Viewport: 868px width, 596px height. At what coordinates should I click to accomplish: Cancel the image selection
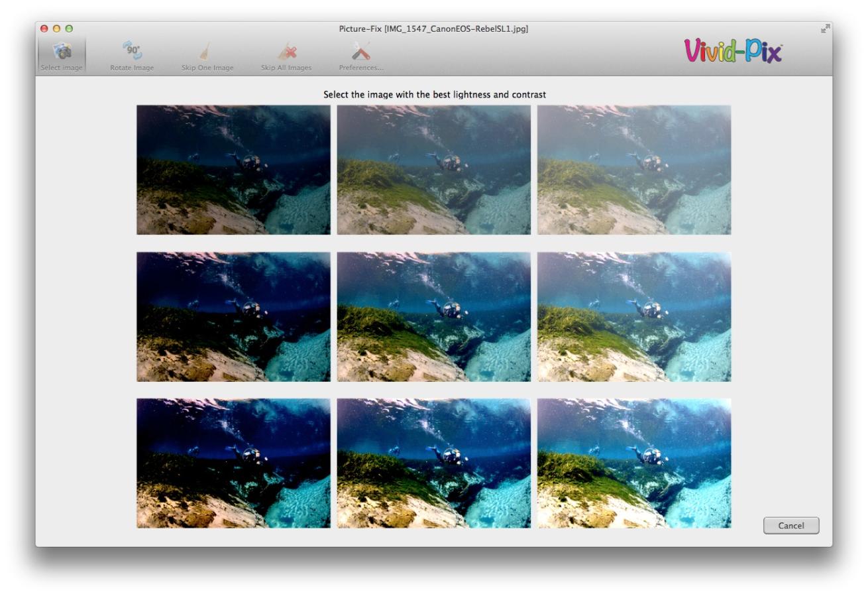[x=791, y=526]
